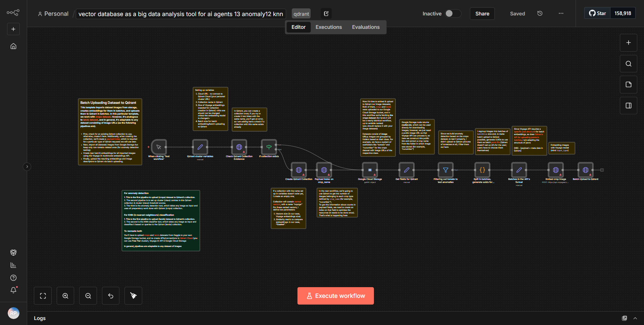Viewport: 644px width, 325px height.
Task: Select the If collection exists node
Action: point(269,147)
